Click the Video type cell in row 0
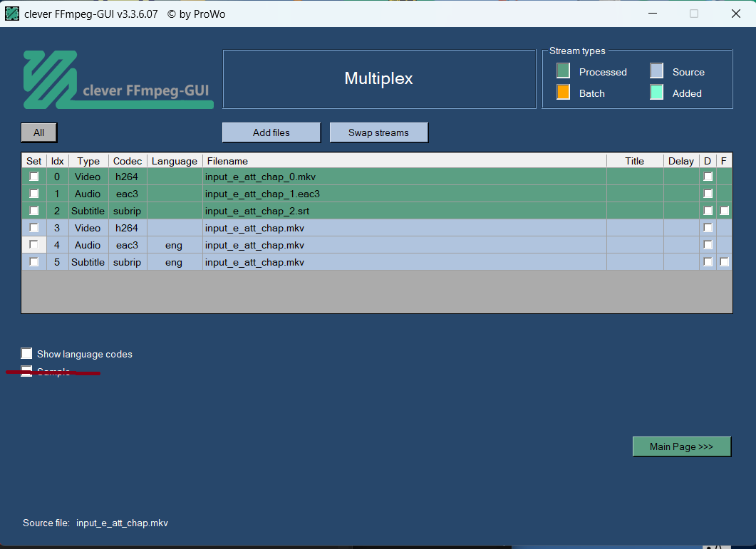The width and height of the screenshot is (756, 549). 89,177
